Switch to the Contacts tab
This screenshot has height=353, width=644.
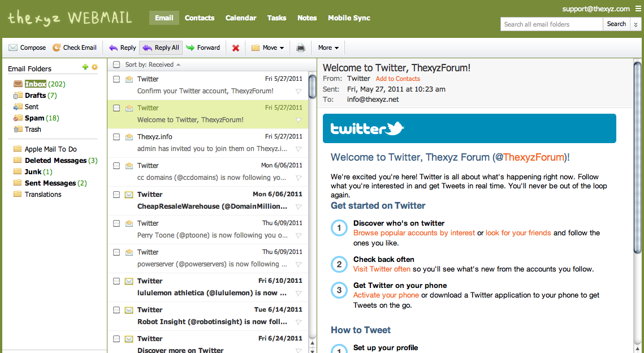(200, 18)
